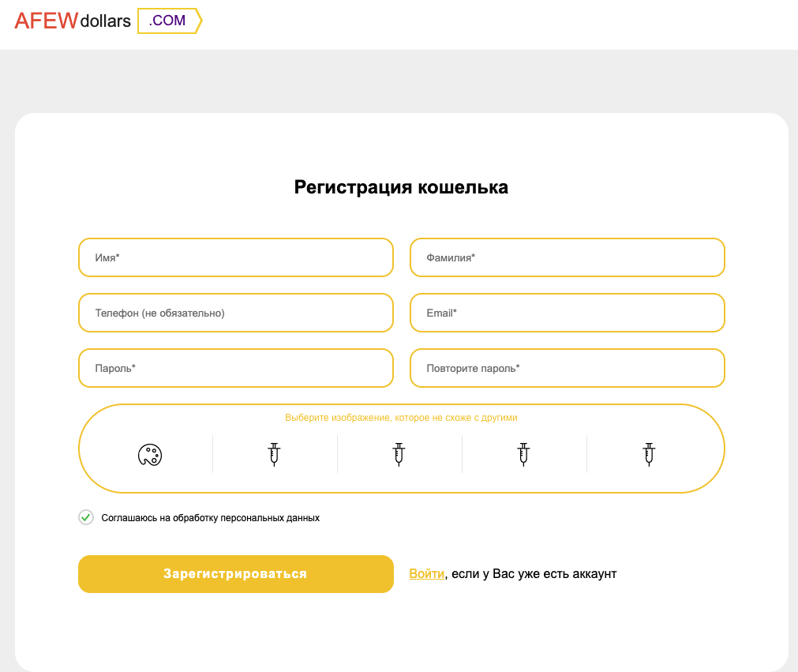
Task: Activate the Повторите пароль* field
Action: tap(567, 368)
